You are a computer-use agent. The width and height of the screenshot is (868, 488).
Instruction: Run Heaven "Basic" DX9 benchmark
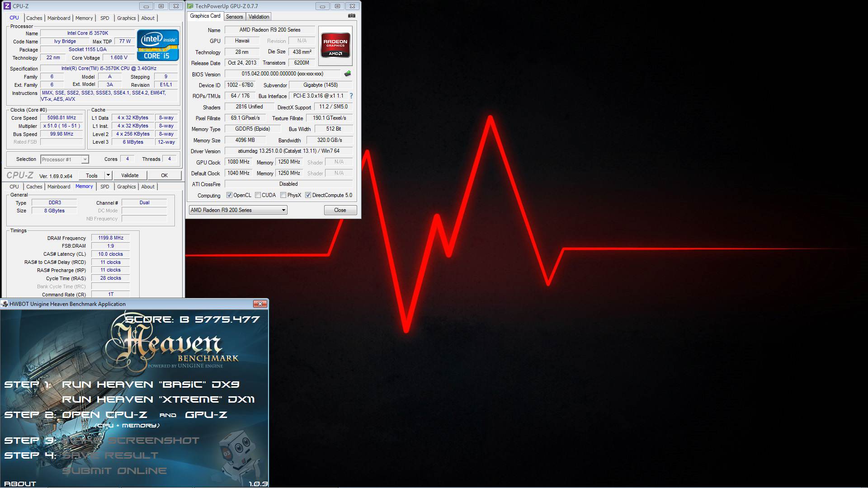coord(151,385)
